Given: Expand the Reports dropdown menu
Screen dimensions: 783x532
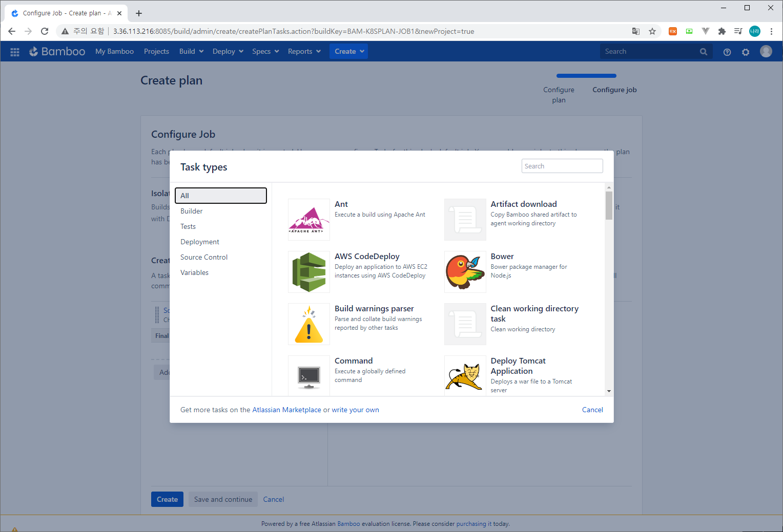Looking at the screenshot, I should 304,51.
